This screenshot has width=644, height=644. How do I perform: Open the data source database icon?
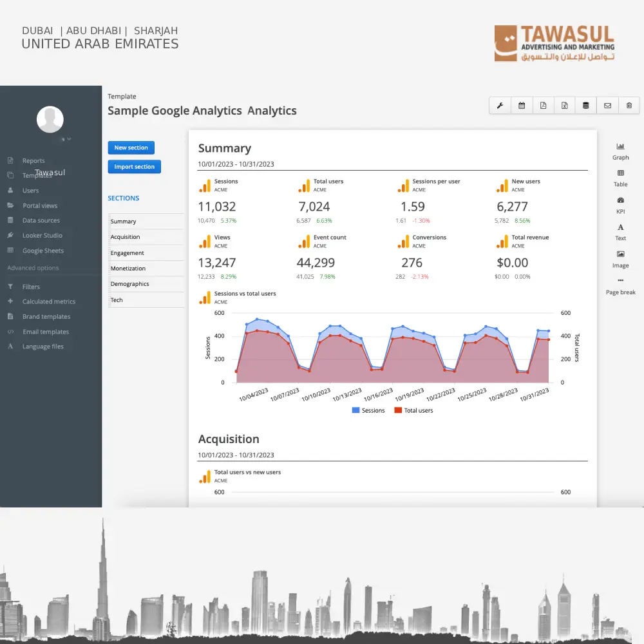585,105
